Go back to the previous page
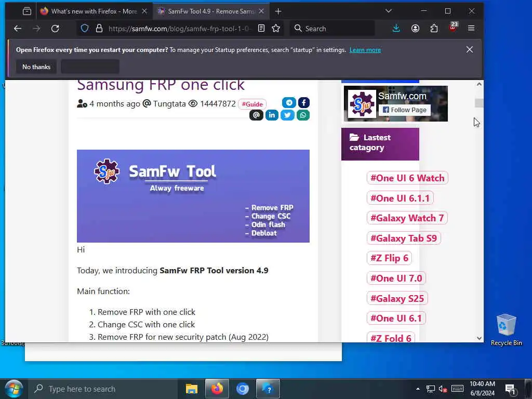532x399 pixels. pyautogui.click(x=18, y=29)
